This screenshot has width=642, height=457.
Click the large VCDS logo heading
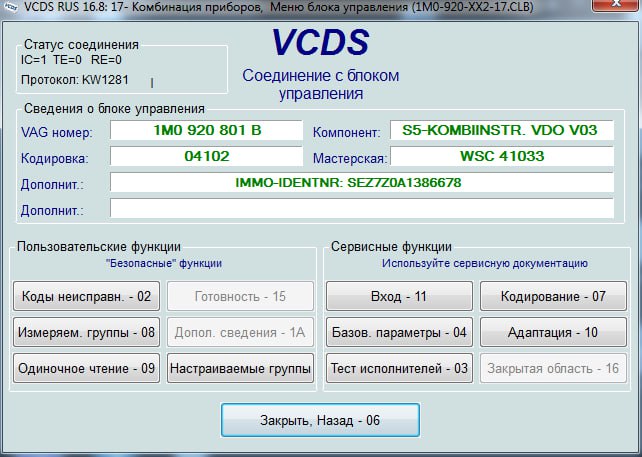tap(320, 42)
